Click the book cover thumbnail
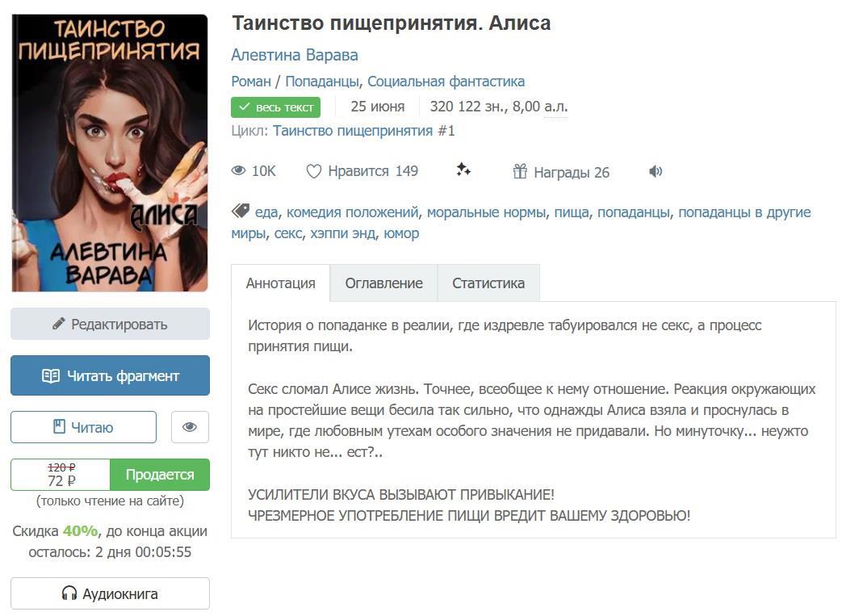 pyautogui.click(x=110, y=153)
